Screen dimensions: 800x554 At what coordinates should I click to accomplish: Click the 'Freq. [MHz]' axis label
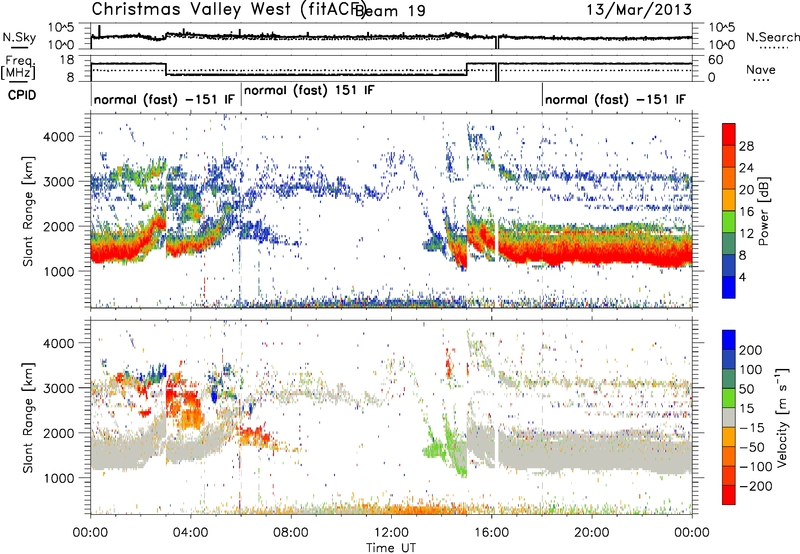tap(19, 68)
